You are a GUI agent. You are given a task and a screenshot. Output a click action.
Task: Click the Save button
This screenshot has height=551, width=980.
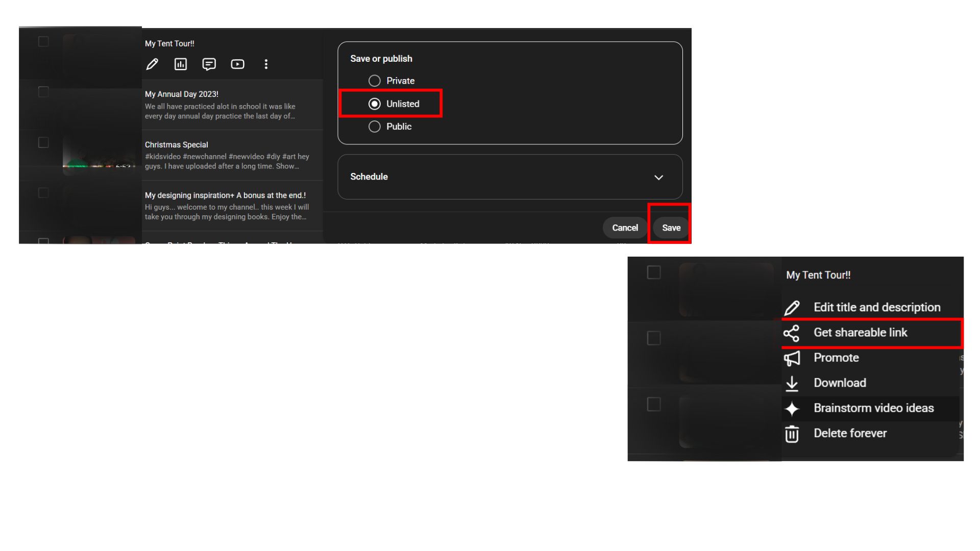click(671, 228)
